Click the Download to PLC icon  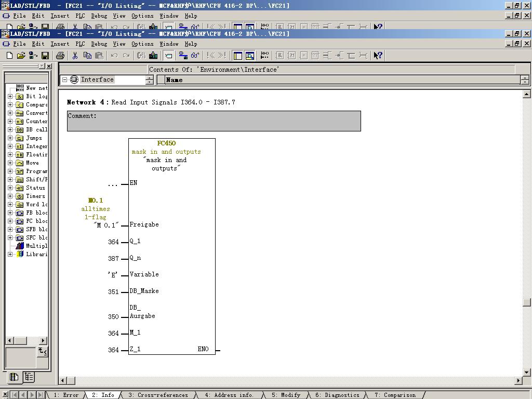153,55
